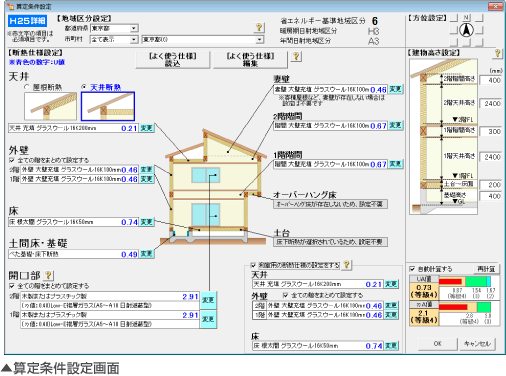Click the 土台 disabled message field

point(330,242)
